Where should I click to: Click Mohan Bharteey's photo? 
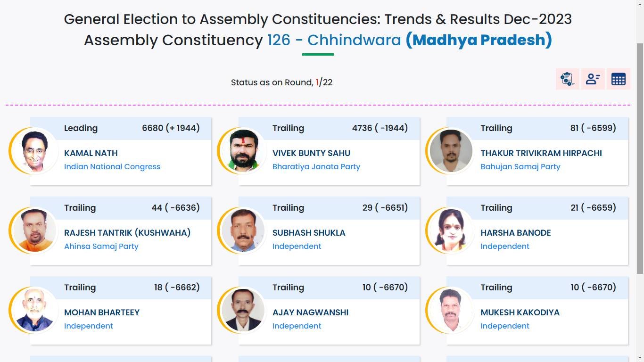(x=34, y=310)
